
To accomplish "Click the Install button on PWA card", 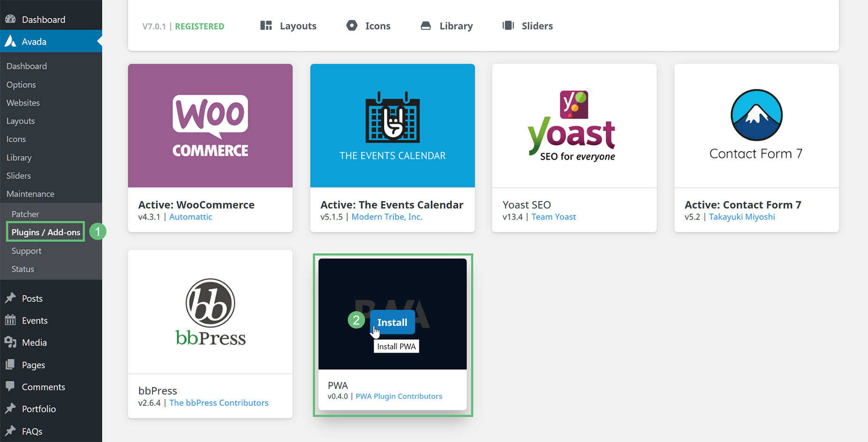I will click(x=392, y=322).
